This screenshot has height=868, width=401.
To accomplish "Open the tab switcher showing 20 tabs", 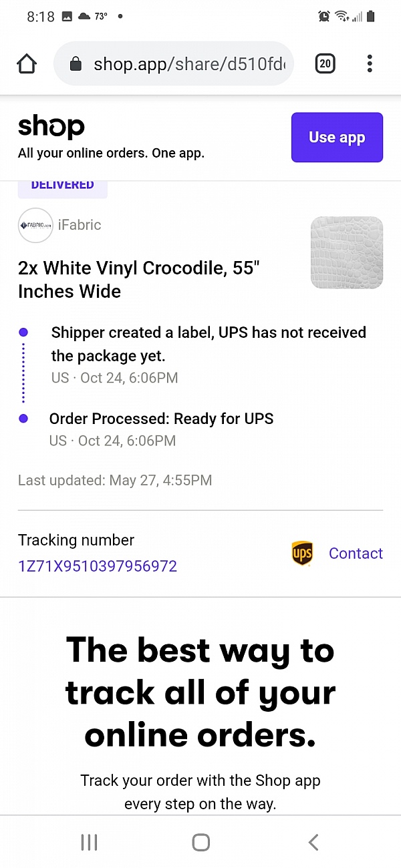I will click(x=325, y=63).
